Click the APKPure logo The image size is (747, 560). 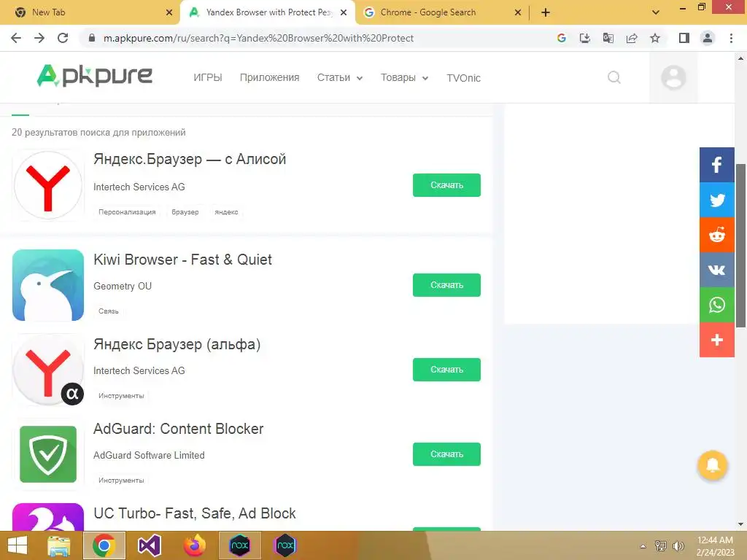(x=94, y=76)
